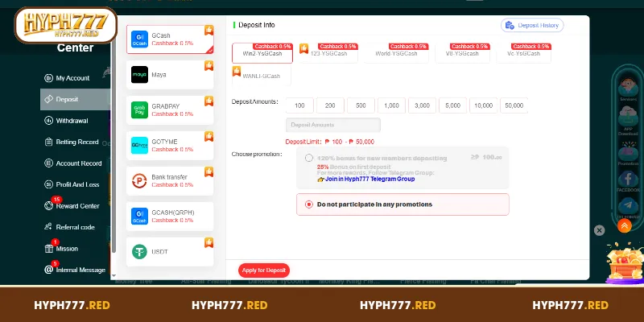Viewport: 644px width, 322px height.
Task: Open the Telegram icon in right panel
Action: pos(628,207)
